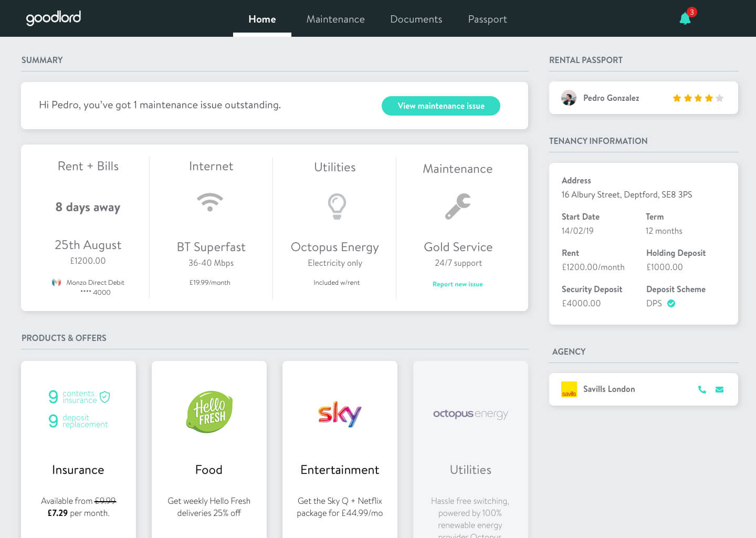
Task: Click the £4000.00 security deposit value
Action: 581,304
